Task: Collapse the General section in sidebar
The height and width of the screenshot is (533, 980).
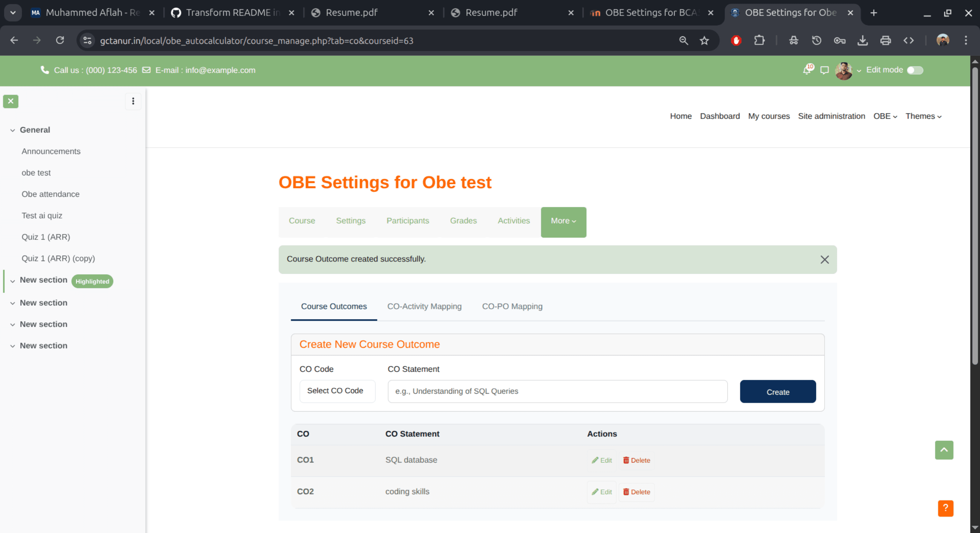Action: (x=12, y=130)
